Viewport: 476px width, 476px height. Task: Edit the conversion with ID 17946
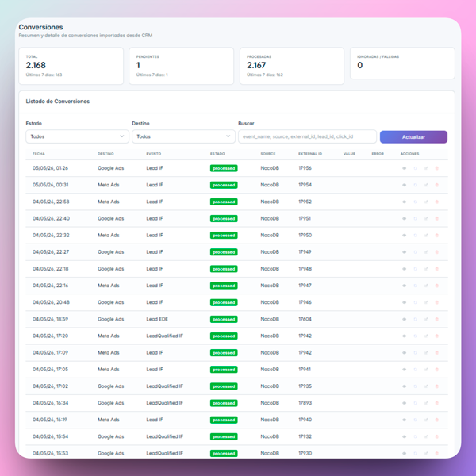point(426,302)
